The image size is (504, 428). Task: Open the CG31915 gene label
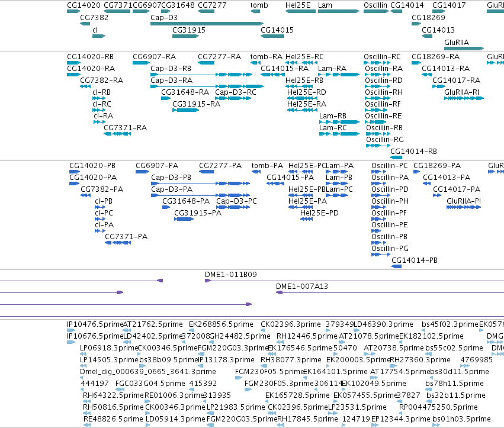pyautogui.click(x=189, y=30)
